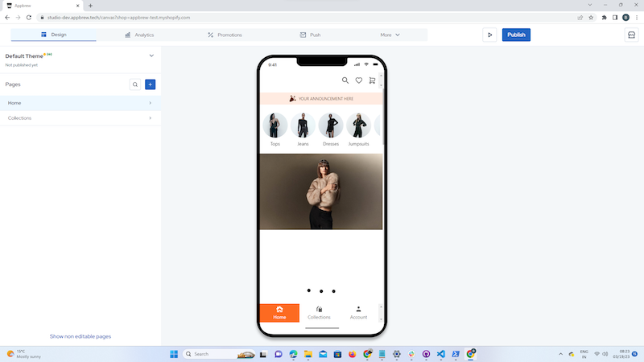Select the Home page row

click(x=80, y=103)
